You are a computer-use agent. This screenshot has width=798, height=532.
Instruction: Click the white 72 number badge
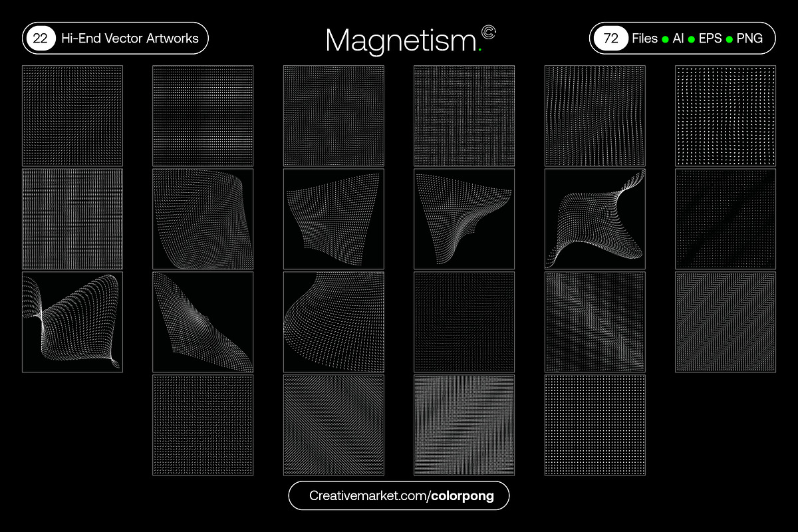point(610,39)
